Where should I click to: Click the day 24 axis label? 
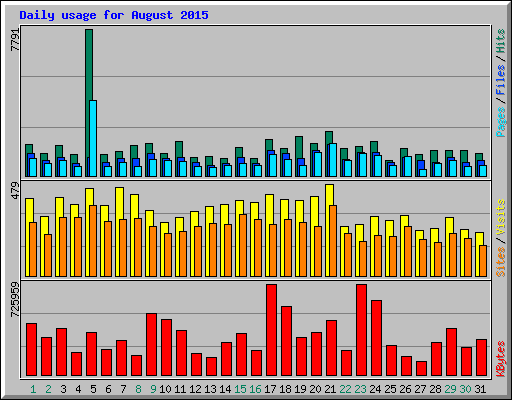375,389
